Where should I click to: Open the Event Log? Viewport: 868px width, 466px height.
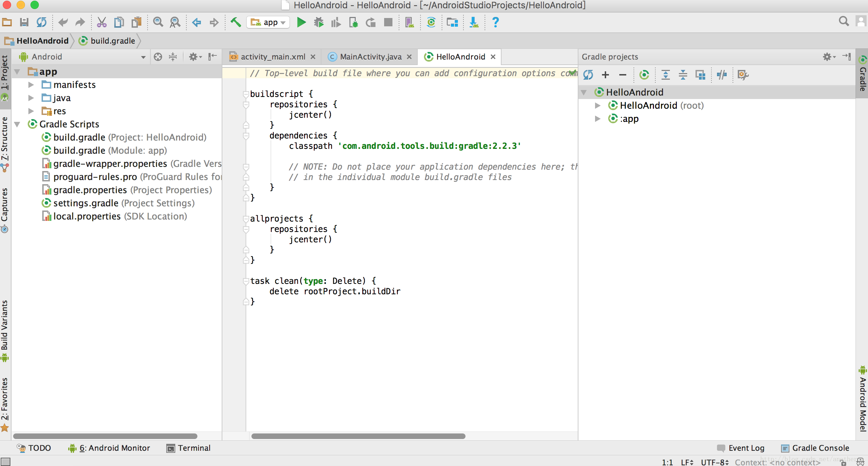pyautogui.click(x=741, y=448)
